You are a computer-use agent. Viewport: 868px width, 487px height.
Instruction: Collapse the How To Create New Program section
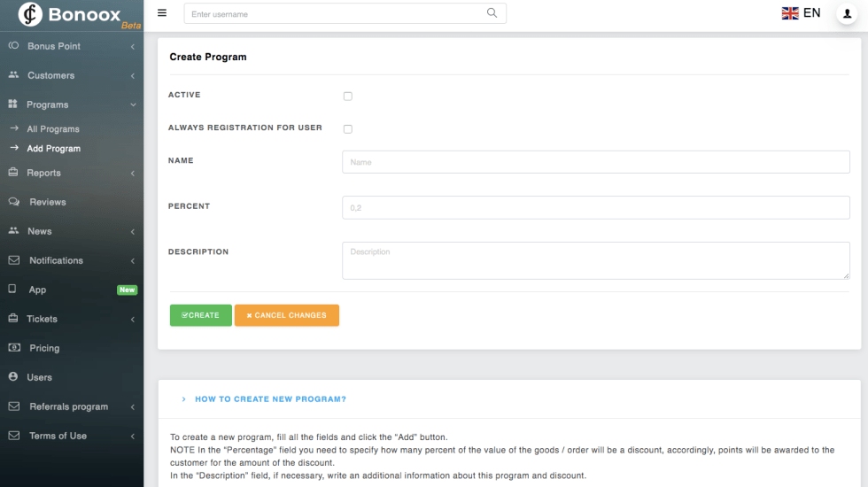click(x=183, y=399)
